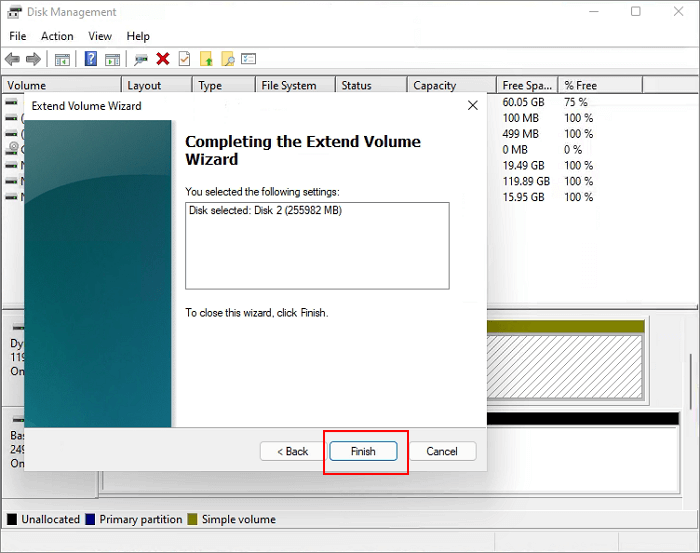This screenshot has width=700, height=553.
Task: Click the show/hide console tree icon
Action: click(x=62, y=60)
